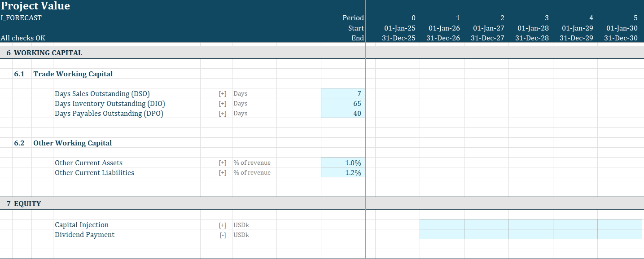The width and height of the screenshot is (644, 259).
Task: Select the DIO input cell showing 65
Action: pos(343,103)
